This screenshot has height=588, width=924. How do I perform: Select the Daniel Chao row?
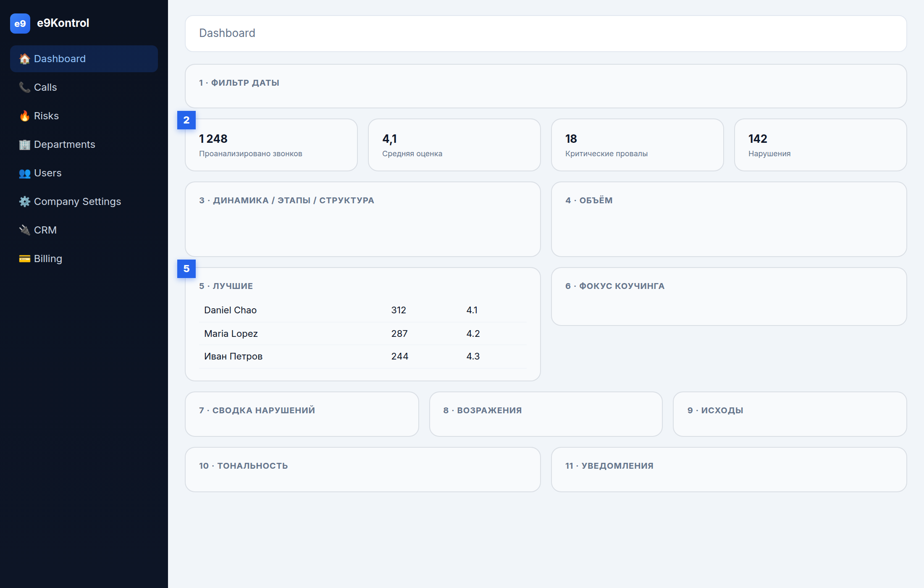pos(363,310)
